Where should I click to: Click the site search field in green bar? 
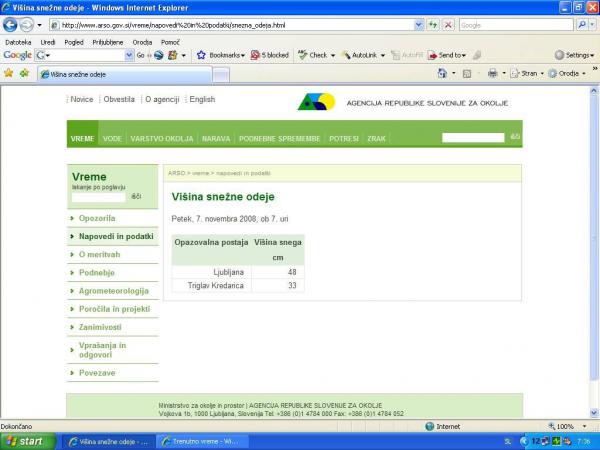(x=473, y=138)
